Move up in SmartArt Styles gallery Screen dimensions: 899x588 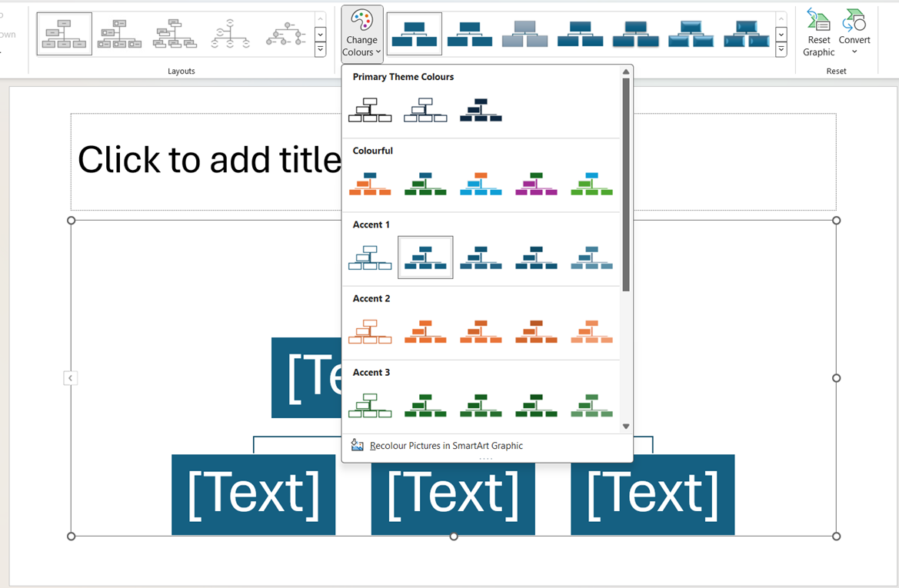pyautogui.click(x=781, y=19)
